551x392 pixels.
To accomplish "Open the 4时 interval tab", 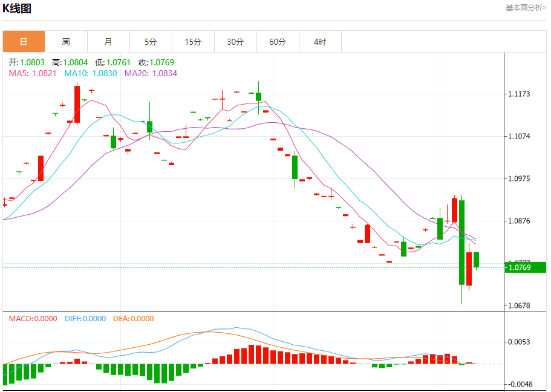I will coord(320,42).
